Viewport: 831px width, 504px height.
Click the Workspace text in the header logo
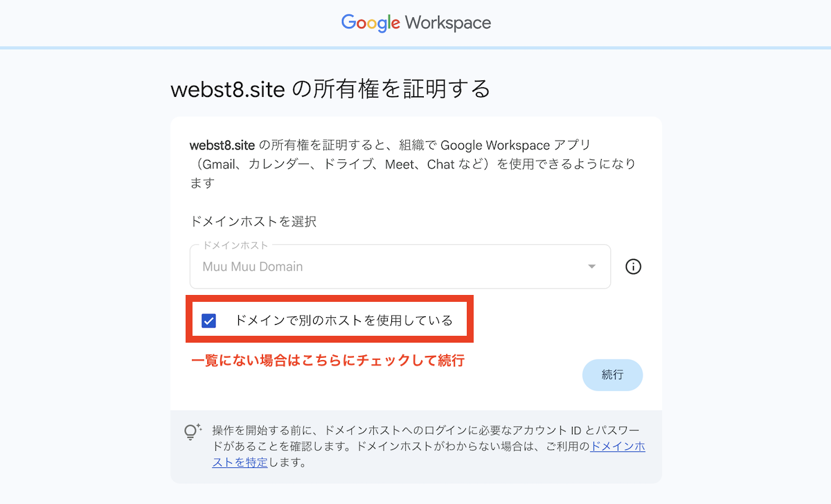click(448, 23)
